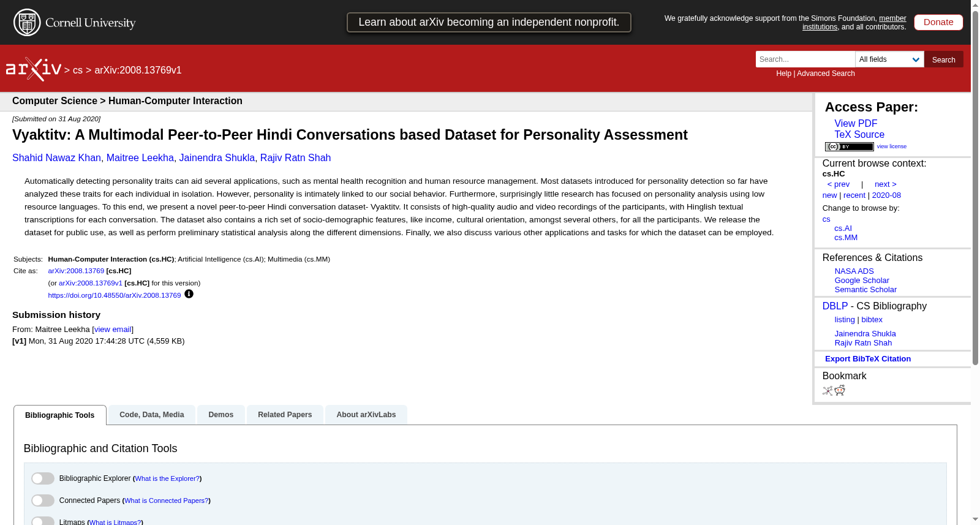Bookmark paper on Reddit icon
Viewport: 980px width, 525px height.
coord(840,390)
